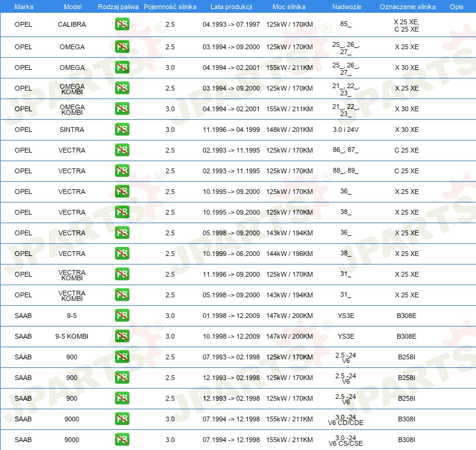Click the fuel icon for VECTRA KOMBI 125kW
Image resolution: width=476 pixels, height=450 pixels.
coord(122,274)
